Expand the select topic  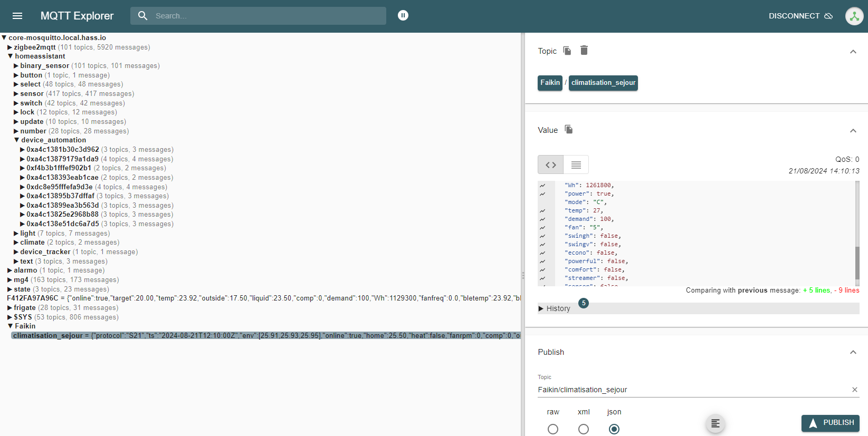[16, 84]
